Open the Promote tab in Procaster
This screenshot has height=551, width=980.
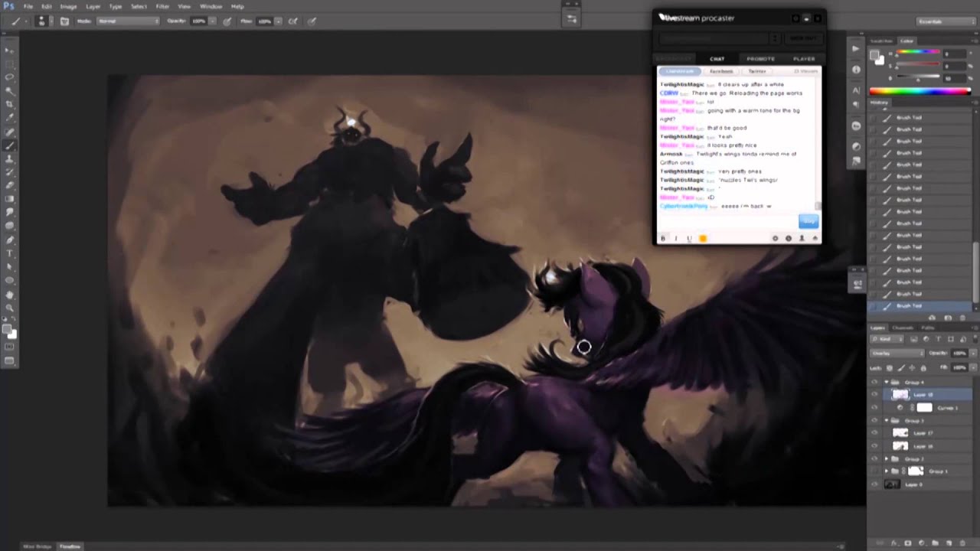click(760, 59)
